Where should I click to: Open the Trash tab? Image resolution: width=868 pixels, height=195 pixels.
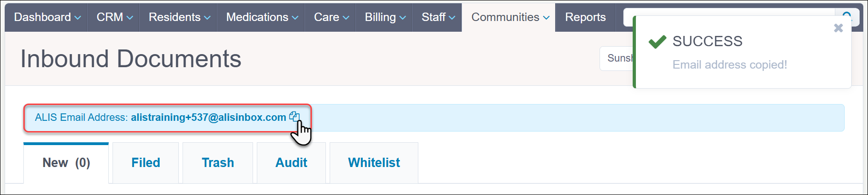pyautogui.click(x=218, y=162)
